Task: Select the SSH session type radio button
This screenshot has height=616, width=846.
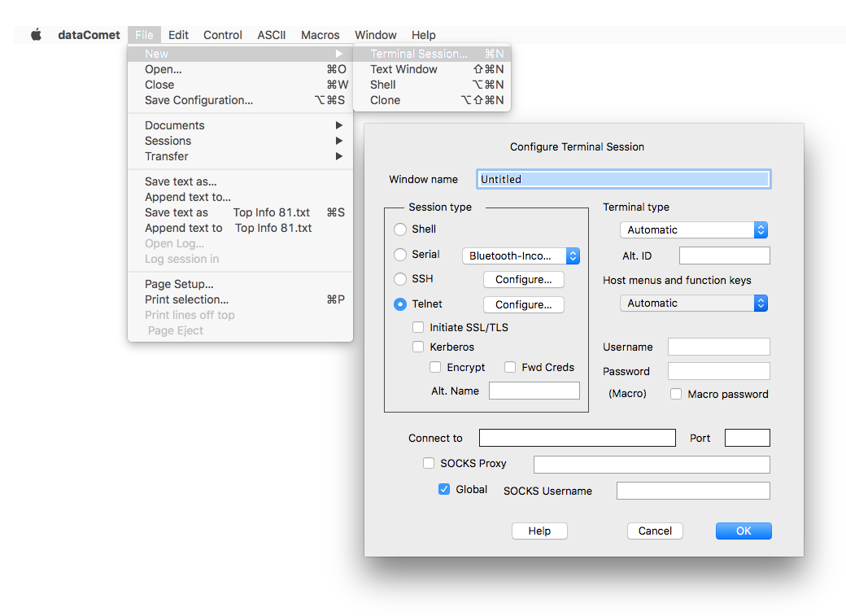Action: pyautogui.click(x=399, y=279)
